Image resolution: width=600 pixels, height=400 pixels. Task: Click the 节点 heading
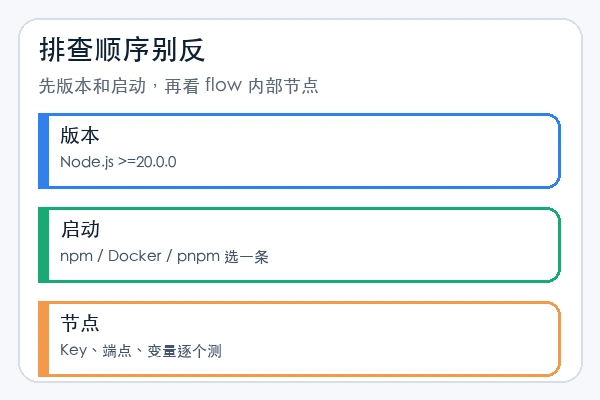(80, 323)
